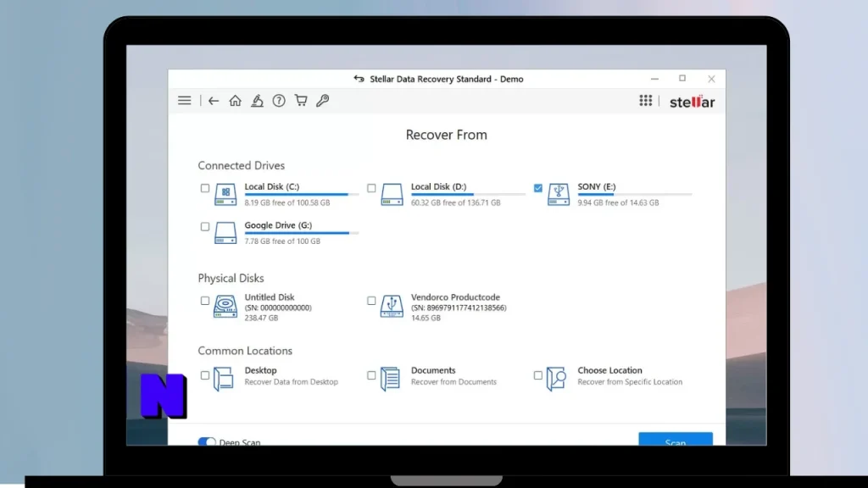The width and height of the screenshot is (868, 488).
Task: Go back with the toolbar arrow
Action: point(214,101)
